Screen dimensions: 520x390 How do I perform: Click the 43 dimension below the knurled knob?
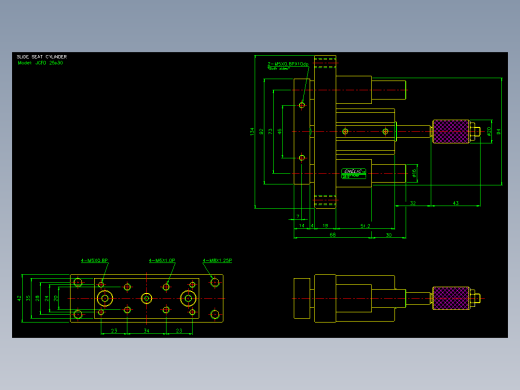(456, 203)
